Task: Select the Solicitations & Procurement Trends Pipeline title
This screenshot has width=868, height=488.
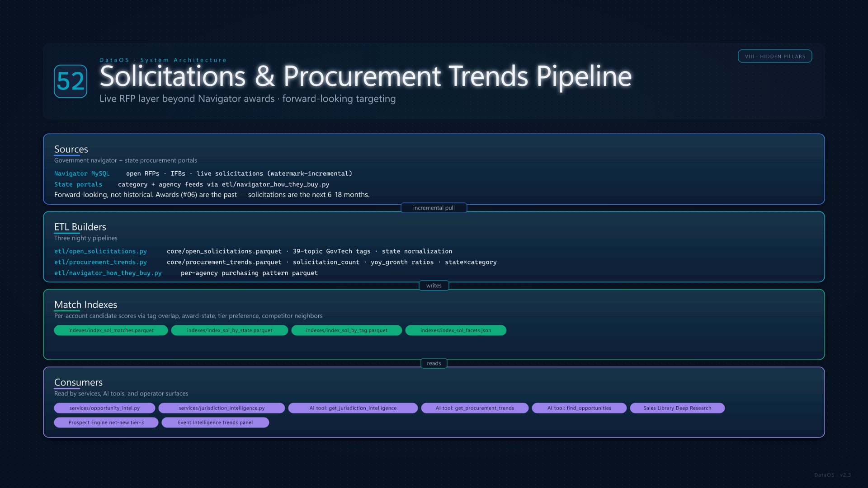Action: click(365, 76)
